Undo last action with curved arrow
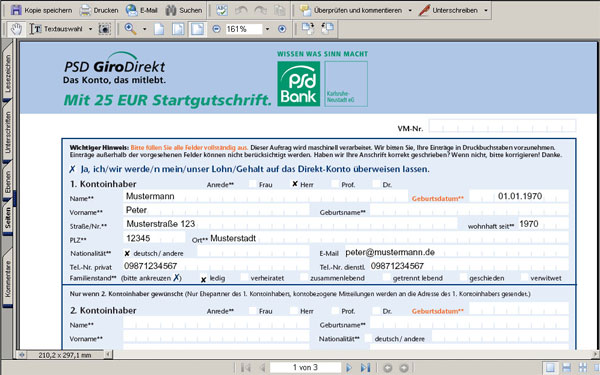 pyautogui.click(x=241, y=10)
